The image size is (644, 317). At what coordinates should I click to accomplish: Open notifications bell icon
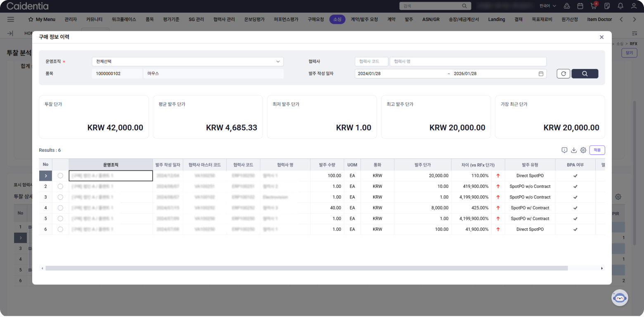click(620, 6)
